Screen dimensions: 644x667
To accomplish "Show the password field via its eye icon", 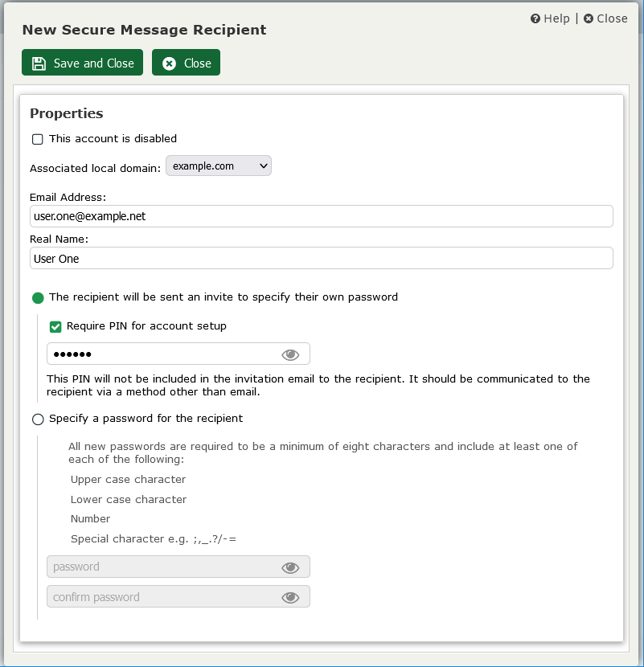I will [290, 567].
